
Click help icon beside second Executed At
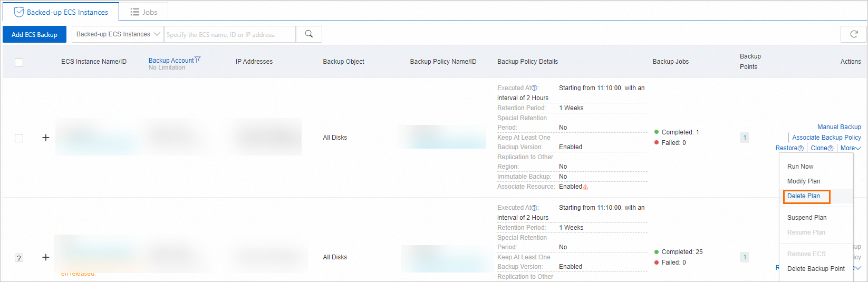534,208
